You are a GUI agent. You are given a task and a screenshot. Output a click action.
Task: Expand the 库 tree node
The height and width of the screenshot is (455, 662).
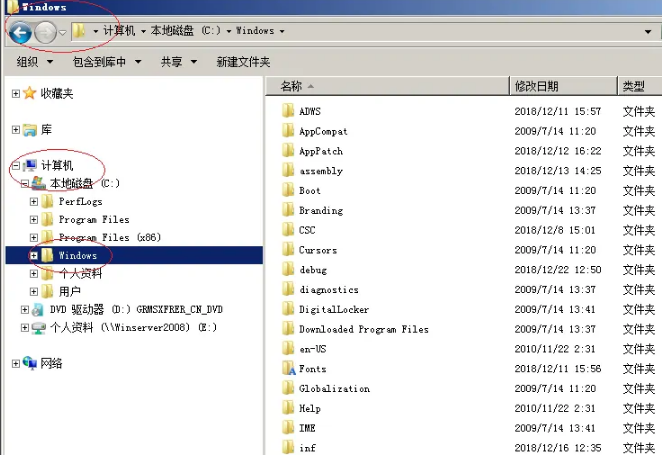[x=16, y=130]
